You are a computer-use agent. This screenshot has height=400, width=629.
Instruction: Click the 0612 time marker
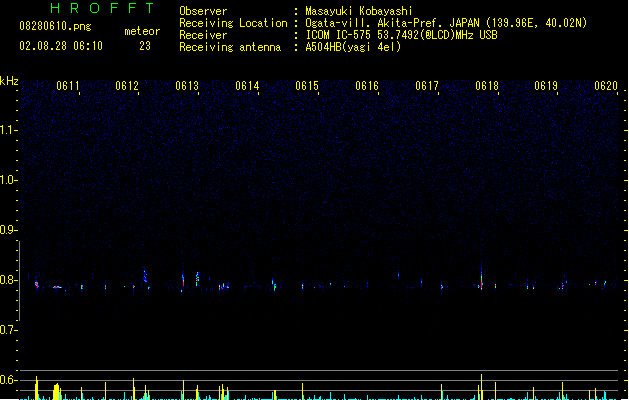tap(127, 86)
